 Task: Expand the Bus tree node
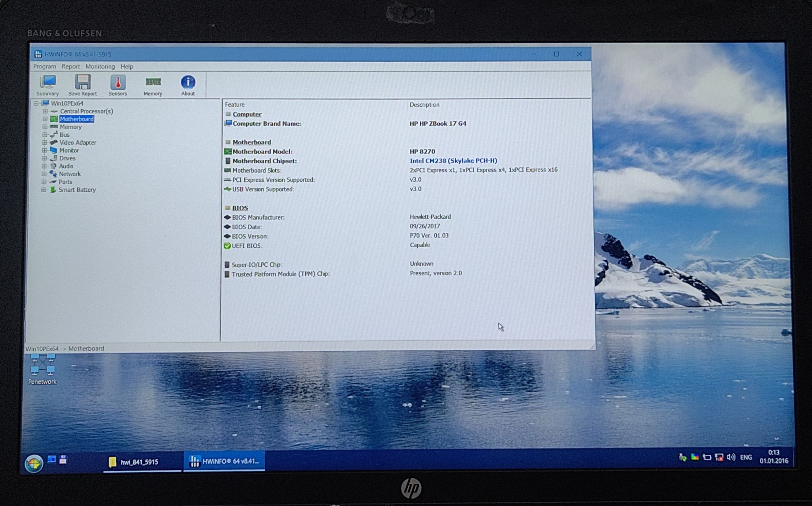point(45,135)
